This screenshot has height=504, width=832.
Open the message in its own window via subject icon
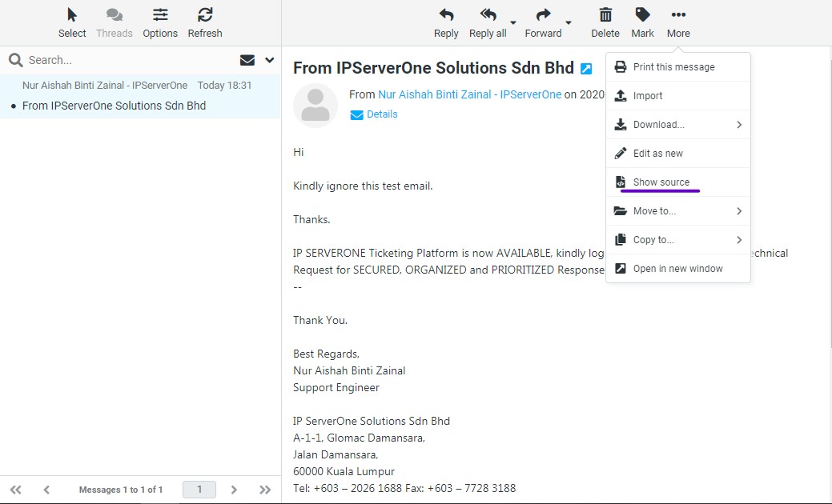[x=586, y=68]
